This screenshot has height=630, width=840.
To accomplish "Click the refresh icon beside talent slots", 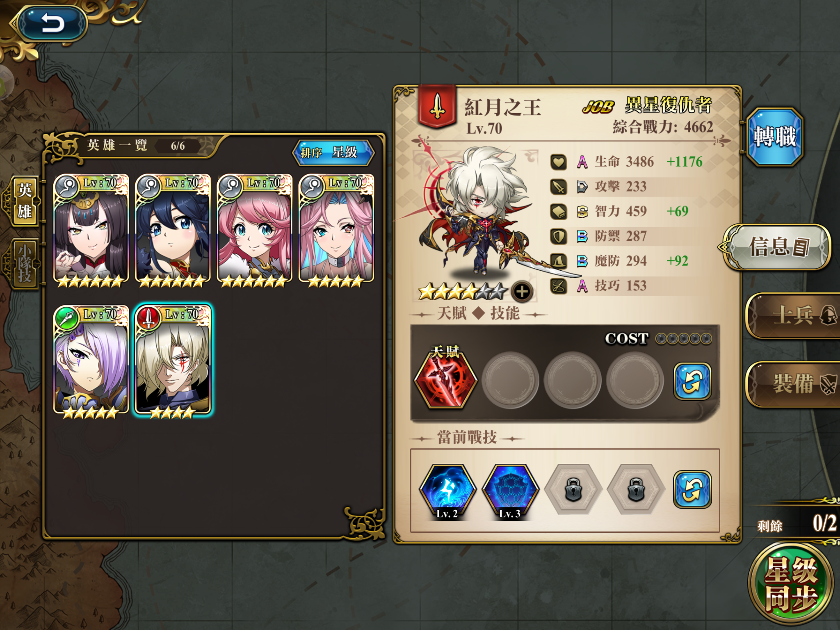I will (692, 381).
